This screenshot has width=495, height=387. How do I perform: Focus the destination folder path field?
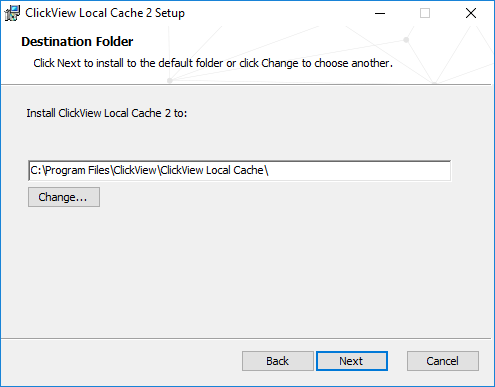click(x=240, y=170)
